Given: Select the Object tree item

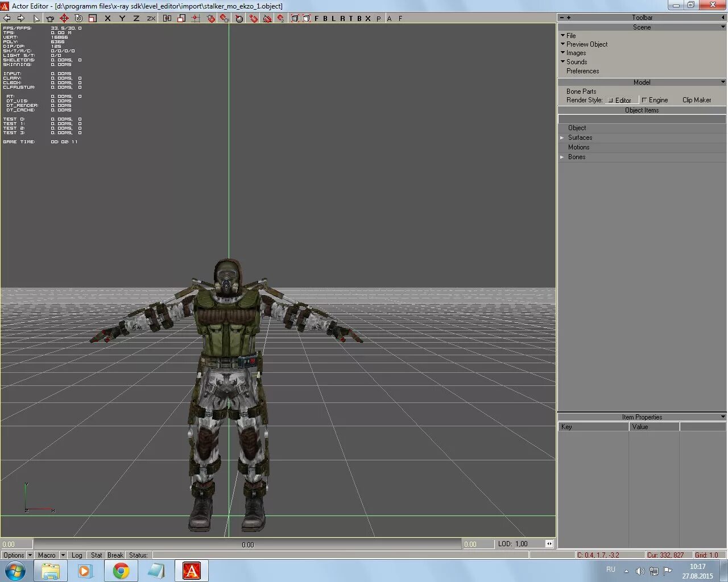Looking at the screenshot, I should [577, 128].
